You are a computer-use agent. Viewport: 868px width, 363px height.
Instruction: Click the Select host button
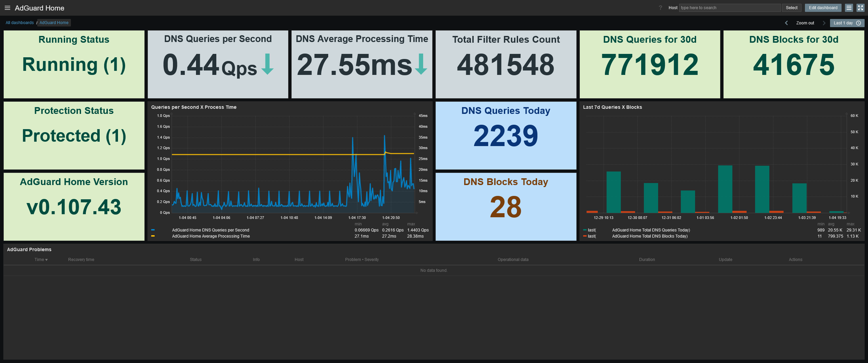(x=792, y=8)
